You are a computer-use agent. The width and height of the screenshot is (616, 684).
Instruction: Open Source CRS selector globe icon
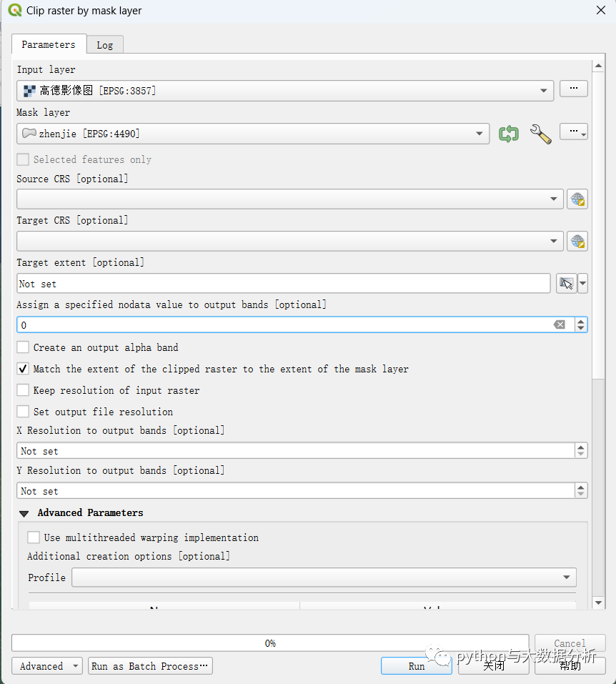pos(577,199)
